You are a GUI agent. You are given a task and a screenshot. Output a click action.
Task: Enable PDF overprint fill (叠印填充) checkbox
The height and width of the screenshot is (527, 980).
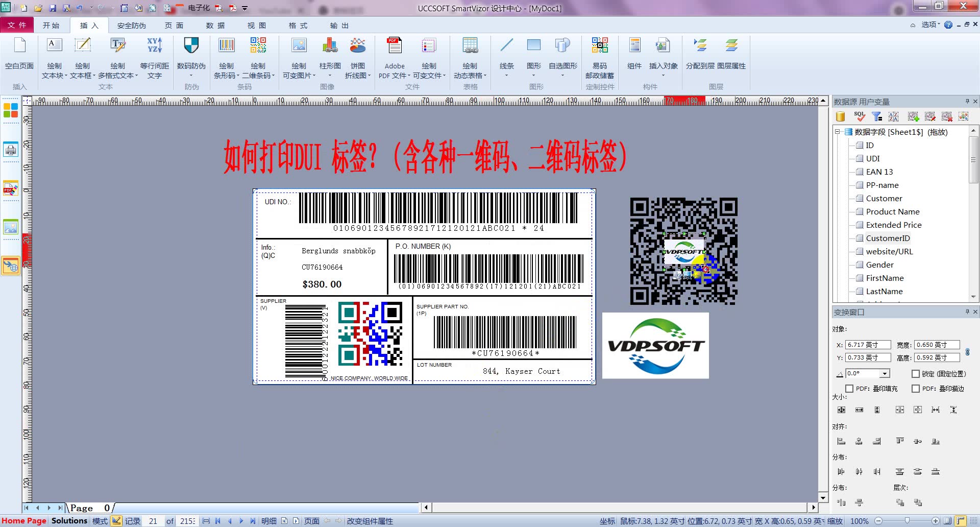tap(849, 389)
